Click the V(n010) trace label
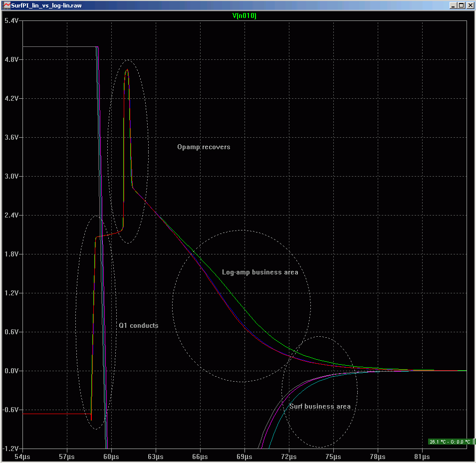The width and height of the screenshot is (476, 463). coord(244,16)
